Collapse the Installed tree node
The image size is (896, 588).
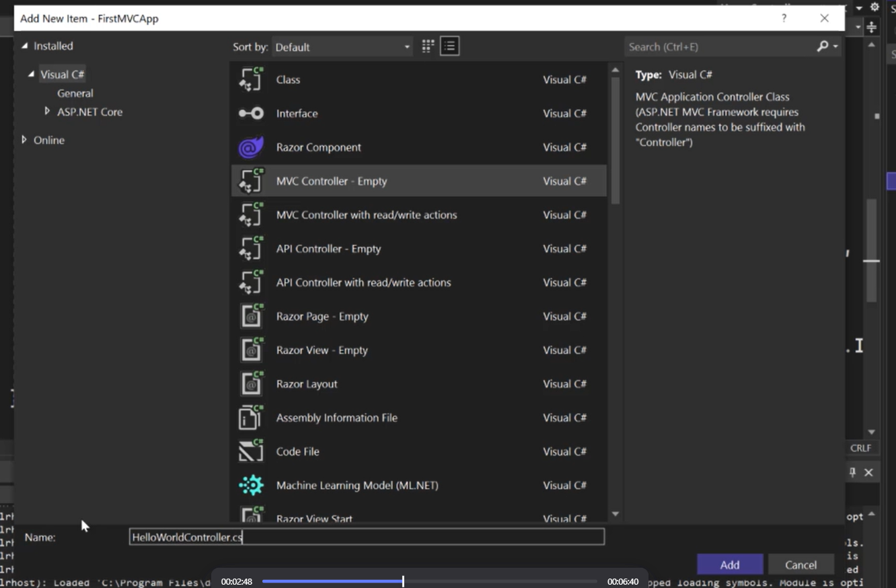[24, 46]
